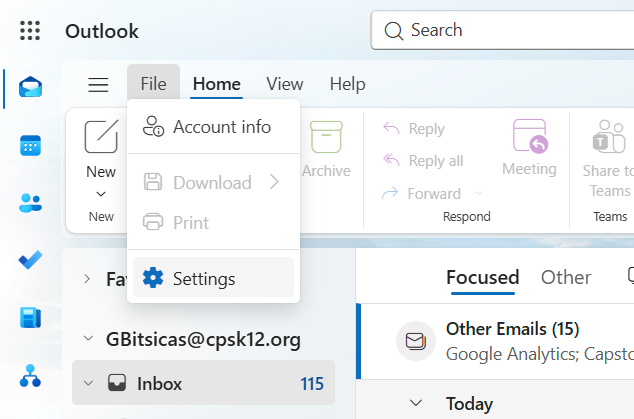634x419 pixels.
Task: Click Forward in the ribbon
Action: tap(421, 194)
